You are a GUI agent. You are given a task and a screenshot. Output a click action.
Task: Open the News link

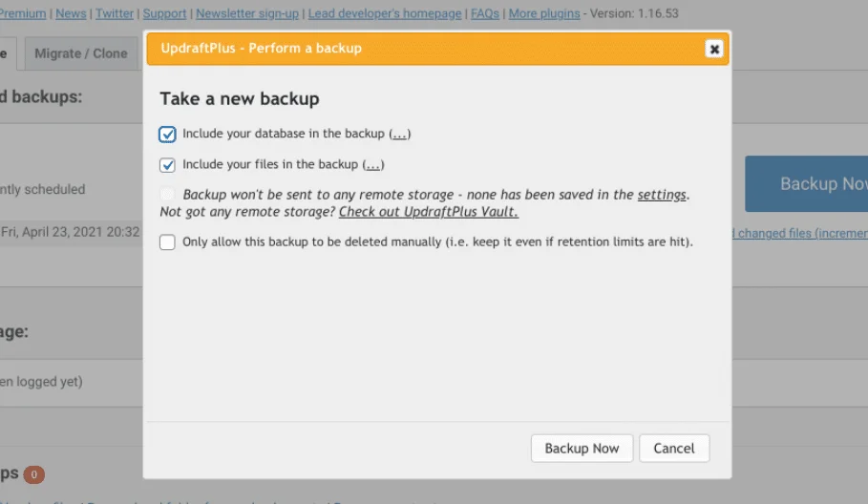[x=71, y=14]
